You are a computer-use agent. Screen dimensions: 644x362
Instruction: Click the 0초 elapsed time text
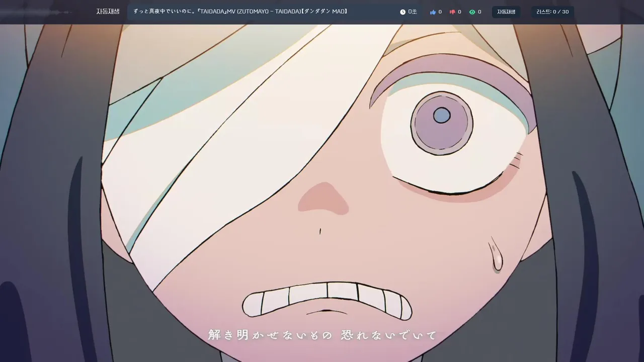pos(413,12)
